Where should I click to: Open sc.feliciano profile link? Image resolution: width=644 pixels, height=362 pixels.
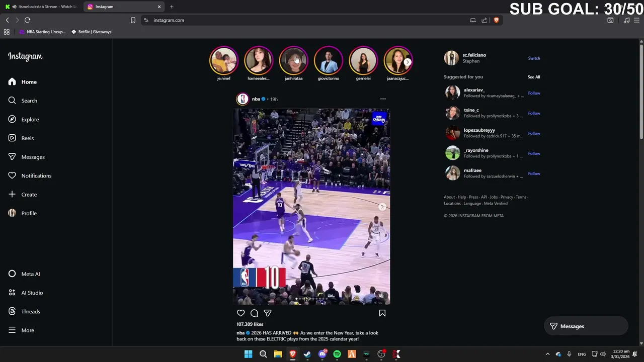tap(474, 55)
